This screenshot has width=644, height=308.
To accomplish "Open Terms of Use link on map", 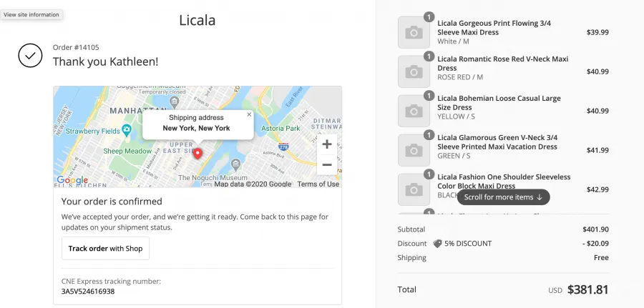I will point(318,184).
